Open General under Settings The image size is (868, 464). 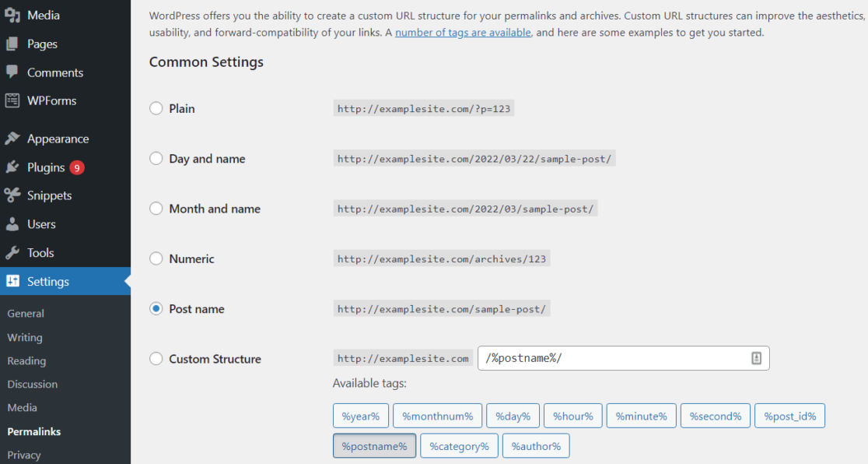[x=26, y=313]
